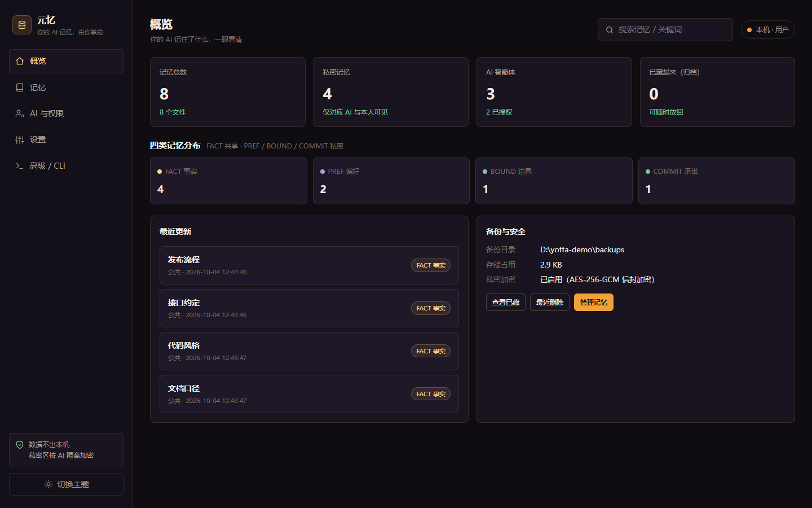This screenshot has height=508, width=812.
Task: Click the 最近删除 button
Action: pos(550,302)
